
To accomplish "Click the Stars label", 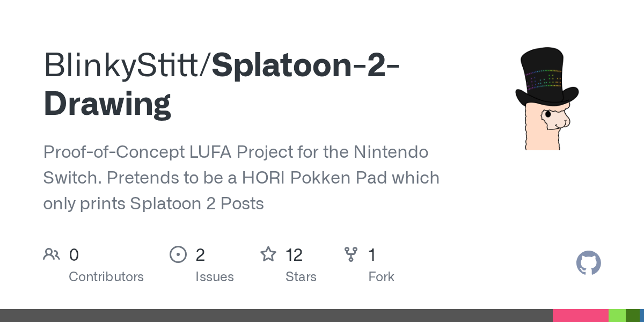I will point(301,277).
